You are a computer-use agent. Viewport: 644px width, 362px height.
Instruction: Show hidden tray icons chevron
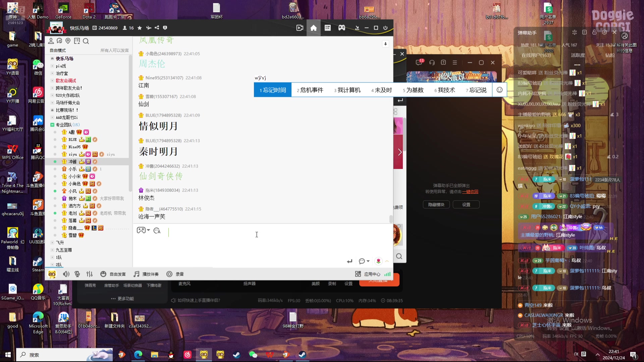coord(597,355)
